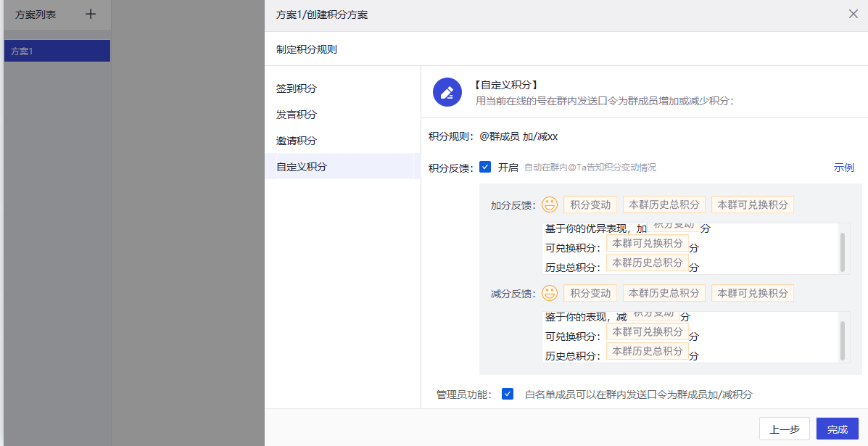Insert 本群历史总积分 tag in 加分反馈

coord(664,205)
